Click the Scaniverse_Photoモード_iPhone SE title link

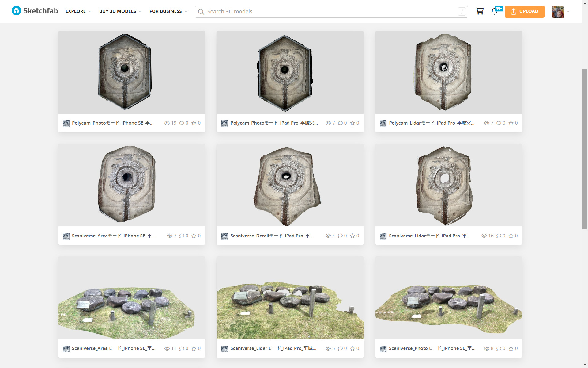tap(432, 348)
